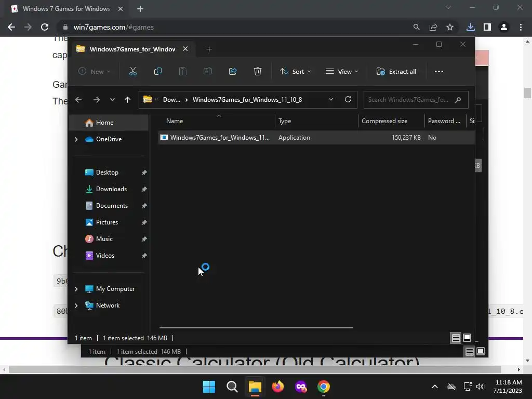Expand the Network tree node
This screenshot has width=532, height=399.
[x=76, y=305]
